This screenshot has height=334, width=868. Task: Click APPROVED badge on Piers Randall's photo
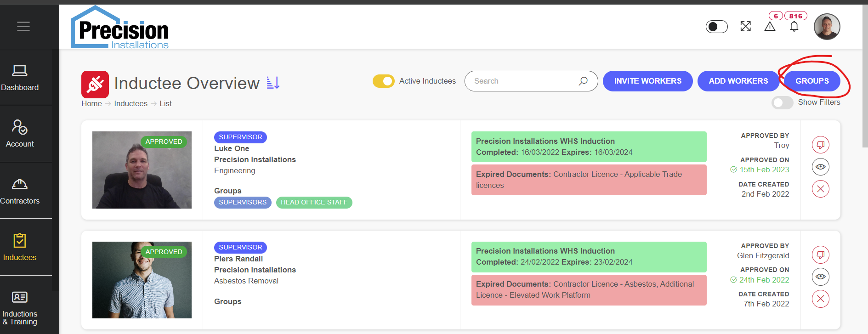164,252
